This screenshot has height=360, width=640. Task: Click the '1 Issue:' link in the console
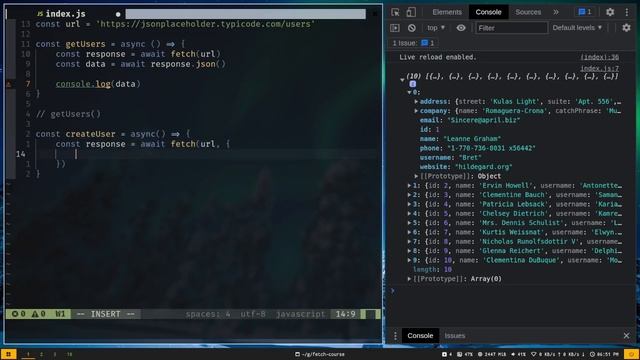pyautogui.click(x=413, y=43)
